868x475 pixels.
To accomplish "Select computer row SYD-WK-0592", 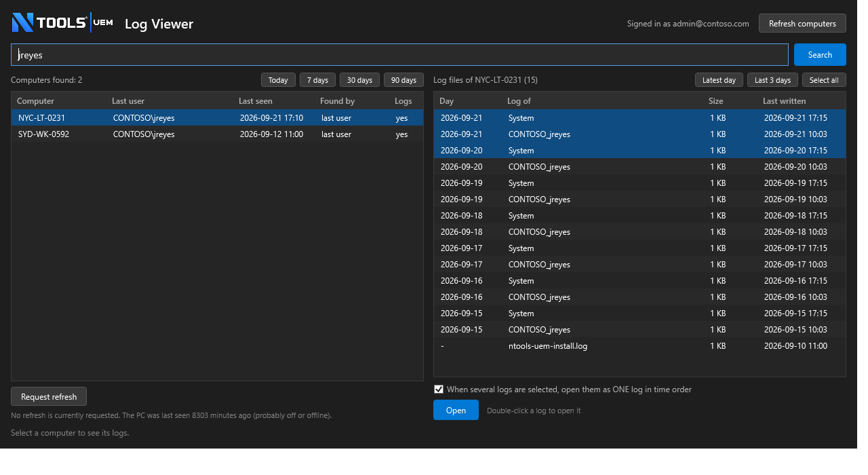I will [x=217, y=134].
